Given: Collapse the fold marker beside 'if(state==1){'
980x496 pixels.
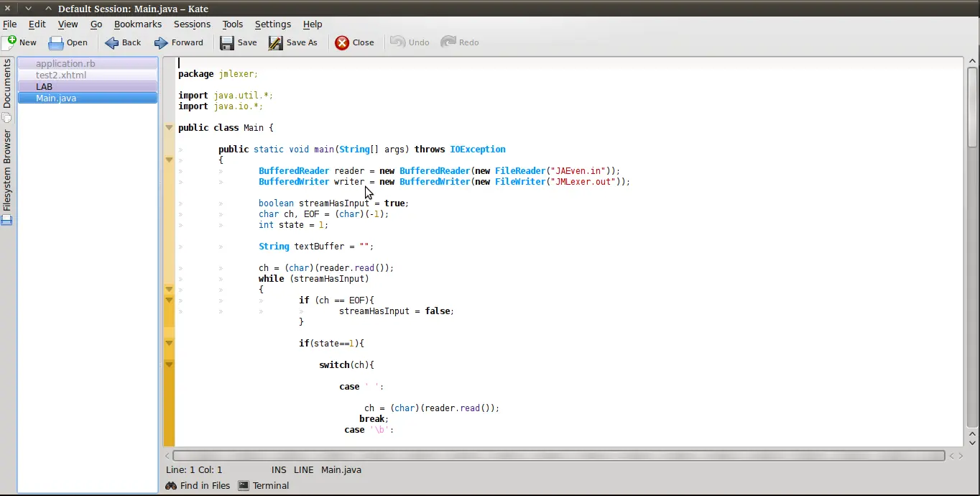Looking at the screenshot, I should click(x=170, y=344).
